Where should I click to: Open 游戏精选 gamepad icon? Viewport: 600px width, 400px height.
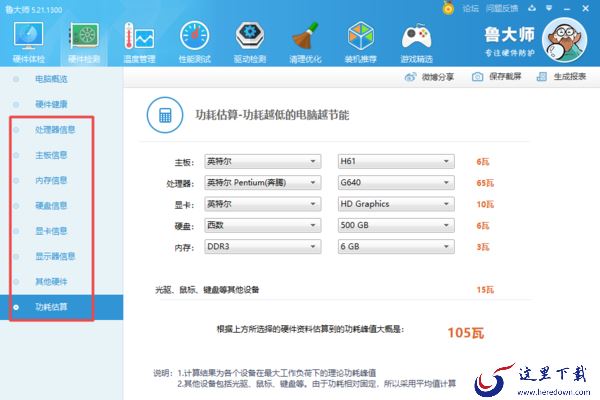pos(416,42)
